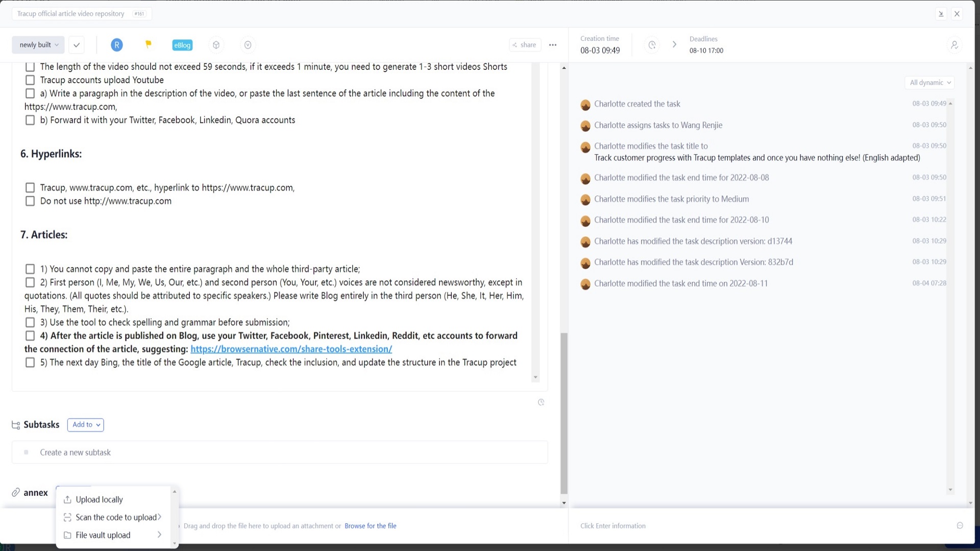The image size is (980, 551).
Task: Open the Subtasks 'Add to' dropdown
Action: click(86, 424)
